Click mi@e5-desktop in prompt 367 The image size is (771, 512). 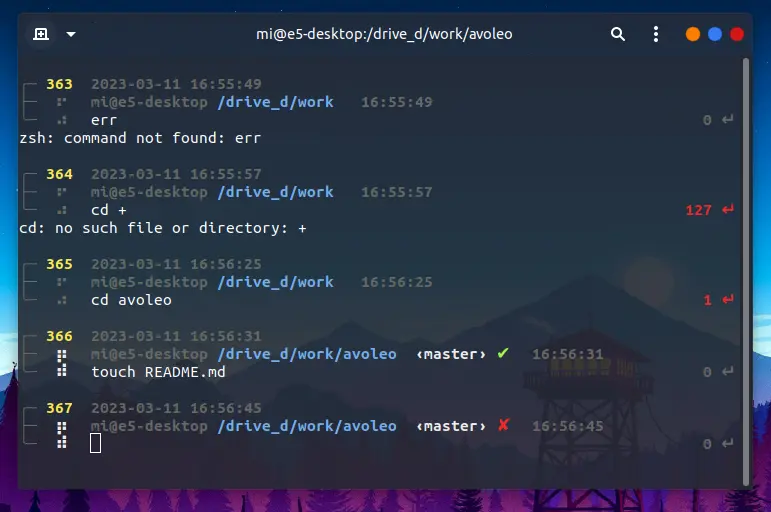click(x=149, y=426)
